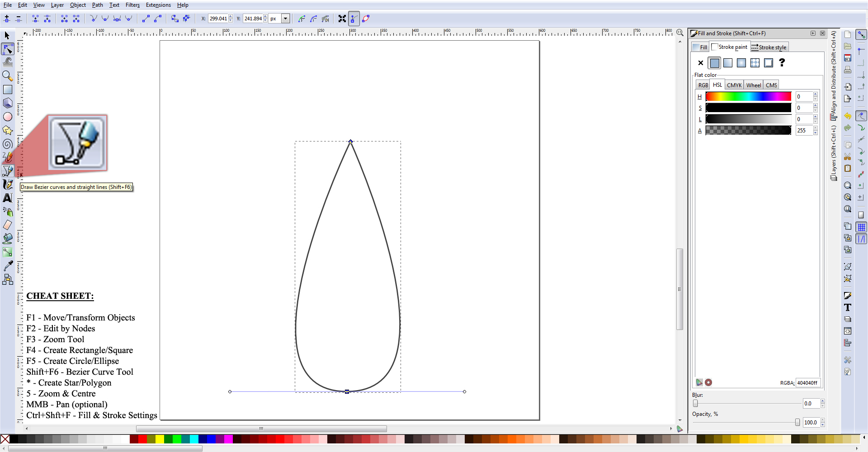
Task: Select the 3D box tool
Action: tap(8, 103)
